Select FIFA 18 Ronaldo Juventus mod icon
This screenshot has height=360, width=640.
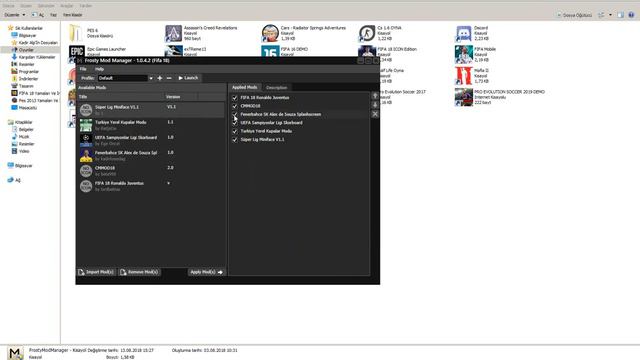86,186
